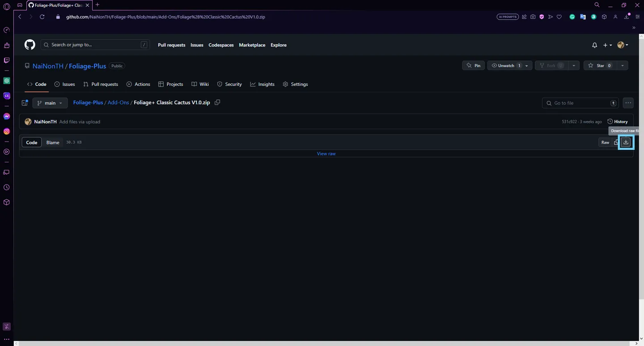This screenshot has width=644, height=346.
Task: Open Codespaces in top navigation
Action: click(221, 45)
